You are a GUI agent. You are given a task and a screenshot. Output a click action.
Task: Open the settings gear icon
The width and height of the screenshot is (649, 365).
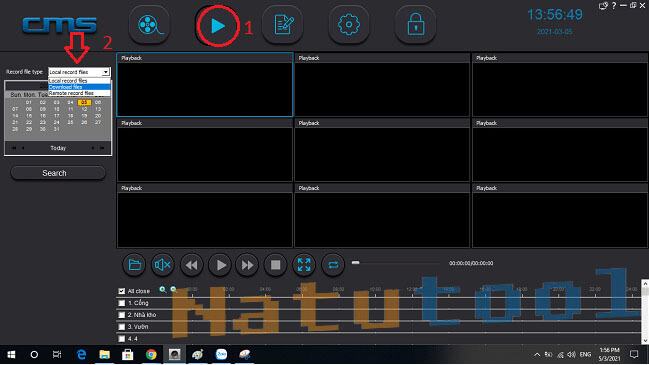pos(349,25)
